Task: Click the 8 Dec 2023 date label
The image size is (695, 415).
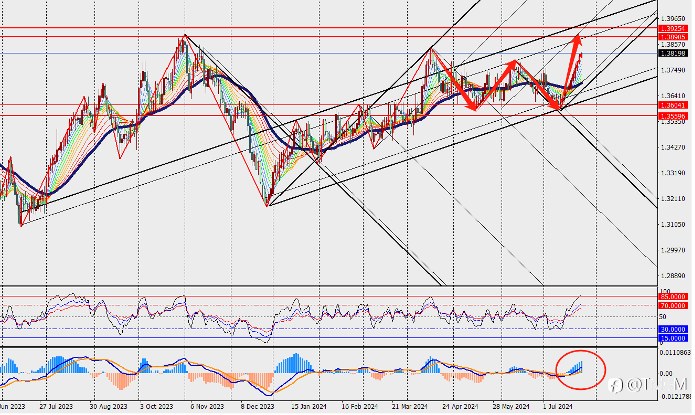Action: click(258, 406)
